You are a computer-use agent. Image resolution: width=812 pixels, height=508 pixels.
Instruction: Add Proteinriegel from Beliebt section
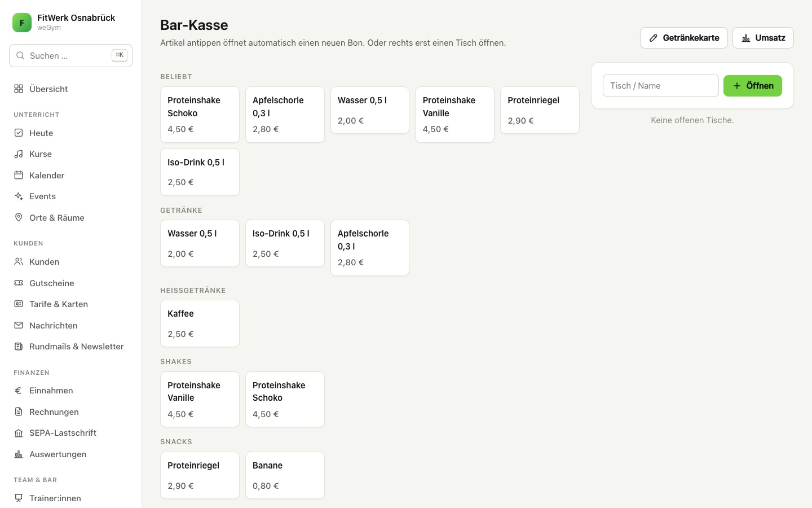540,110
